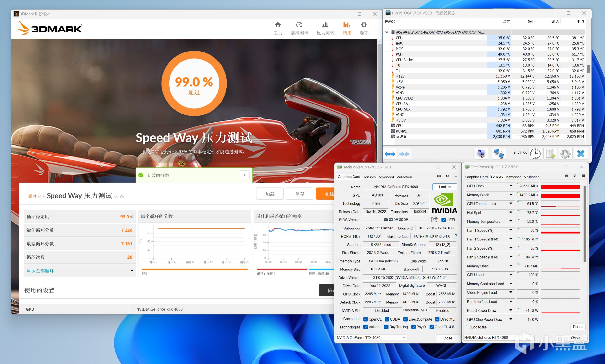Open HWiNFO sensor settings gear icon

tap(565, 154)
